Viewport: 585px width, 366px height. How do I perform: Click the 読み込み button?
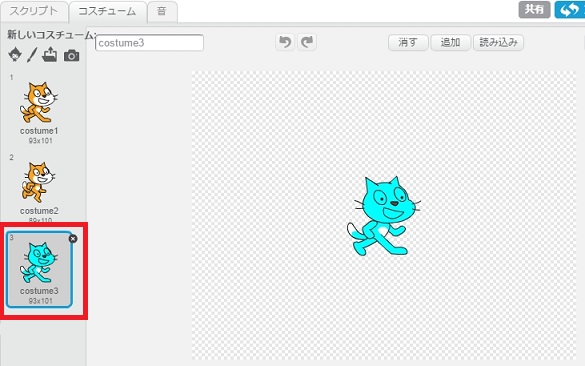(498, 43)
